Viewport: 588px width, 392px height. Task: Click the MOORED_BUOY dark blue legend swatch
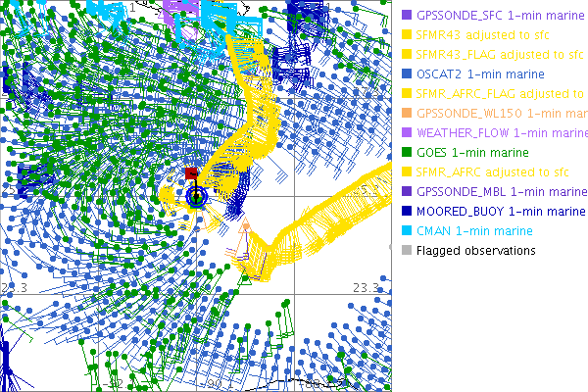click(408, 212)
